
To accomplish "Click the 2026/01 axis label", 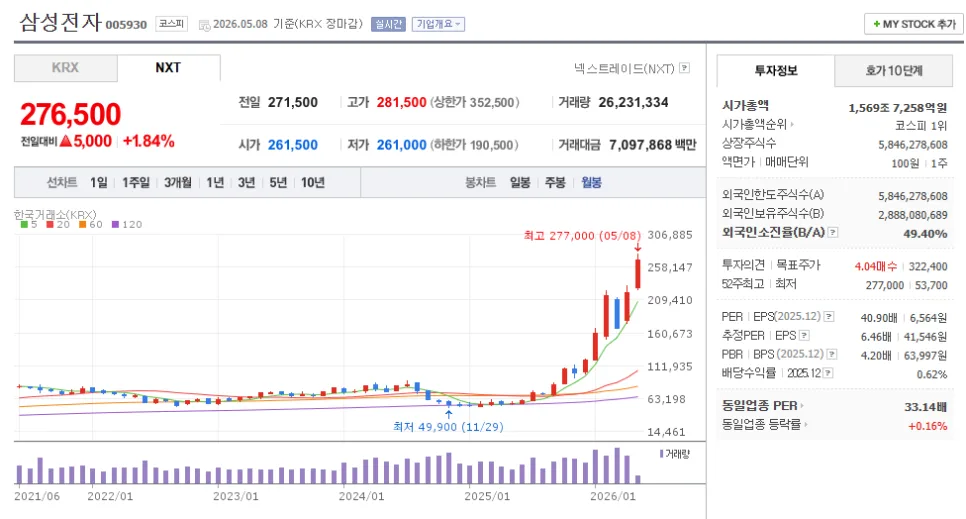I will coord(612,496).
